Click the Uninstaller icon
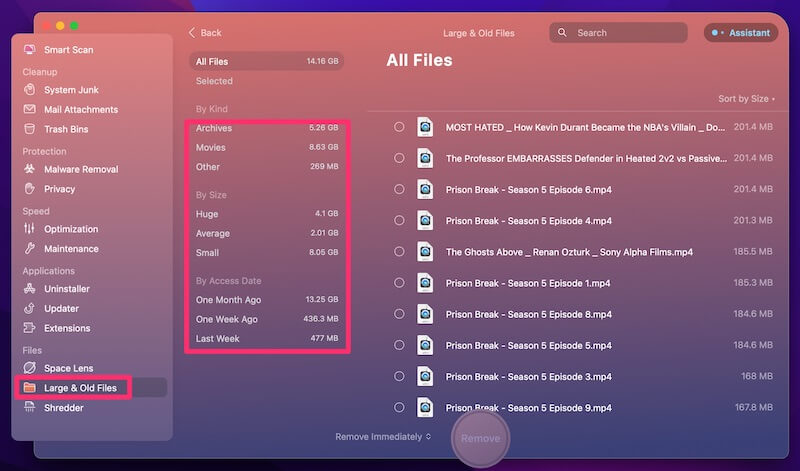The image size is (800, 471). click(30, 288)
